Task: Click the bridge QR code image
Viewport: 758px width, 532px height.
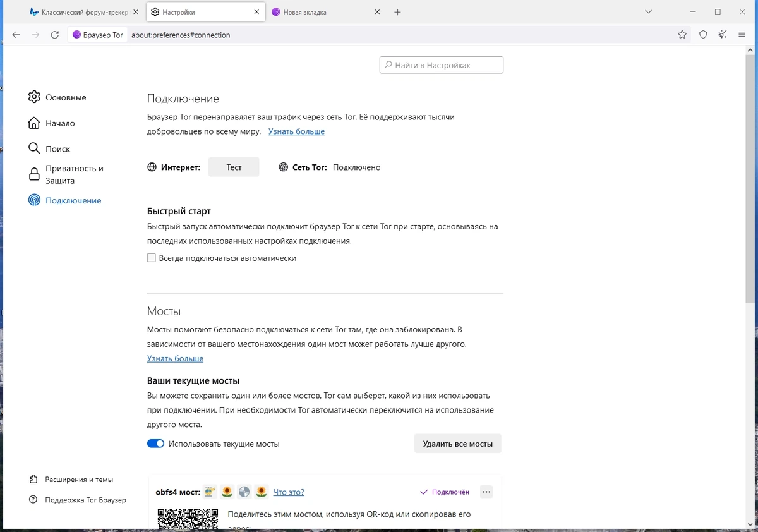Action: 188,517
